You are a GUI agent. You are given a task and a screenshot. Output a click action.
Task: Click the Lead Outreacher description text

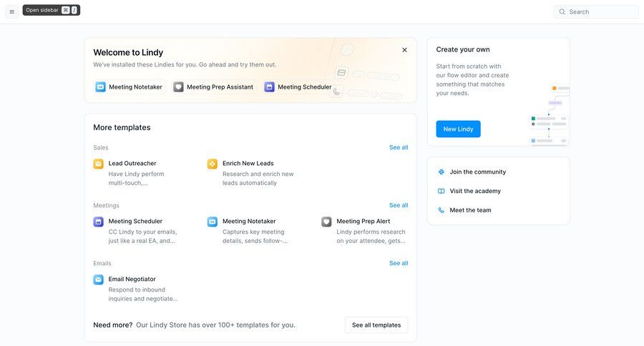pyautogui.click(x=136, y=179)
